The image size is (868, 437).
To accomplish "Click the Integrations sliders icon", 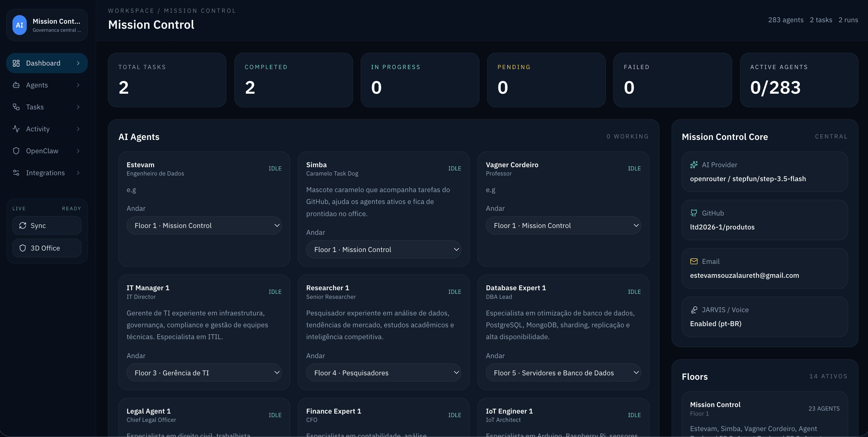I will [x=16, y=172].
